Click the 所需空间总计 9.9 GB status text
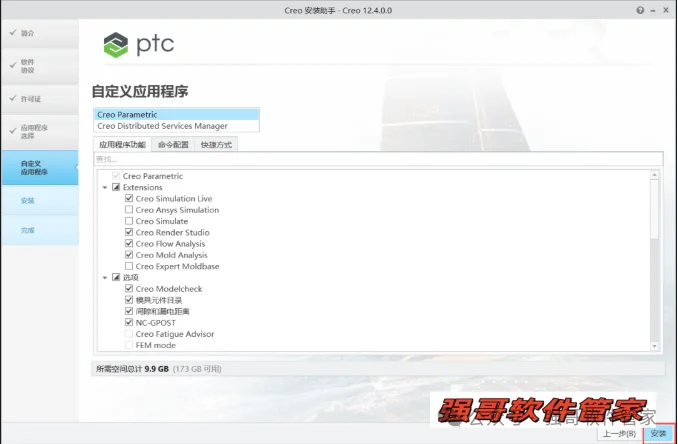Image resolution: width=678 pixels, height=444 pixels. [132, 369]
